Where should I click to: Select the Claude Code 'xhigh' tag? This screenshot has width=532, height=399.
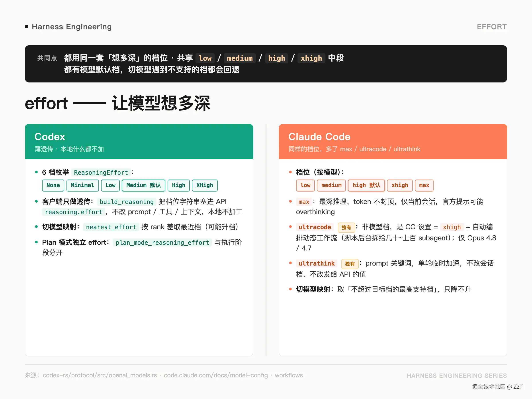[399, 186]
